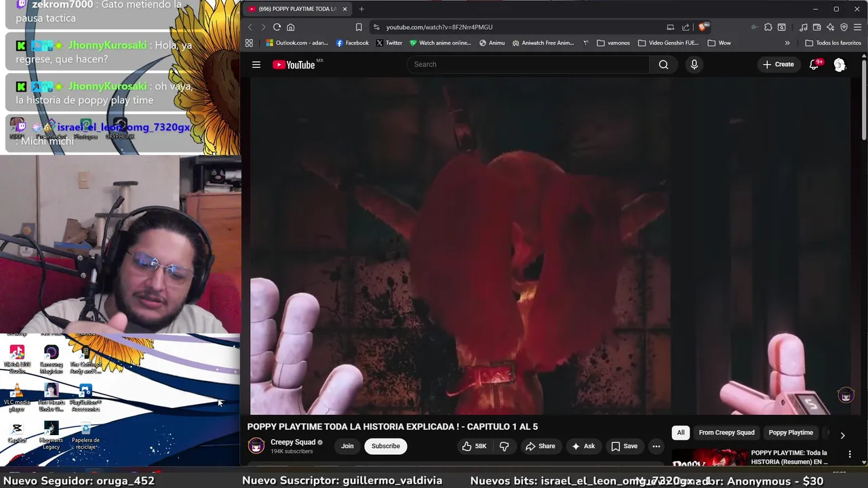Click the Ask button
Screen dimensions: 868x488
(583, 446)
